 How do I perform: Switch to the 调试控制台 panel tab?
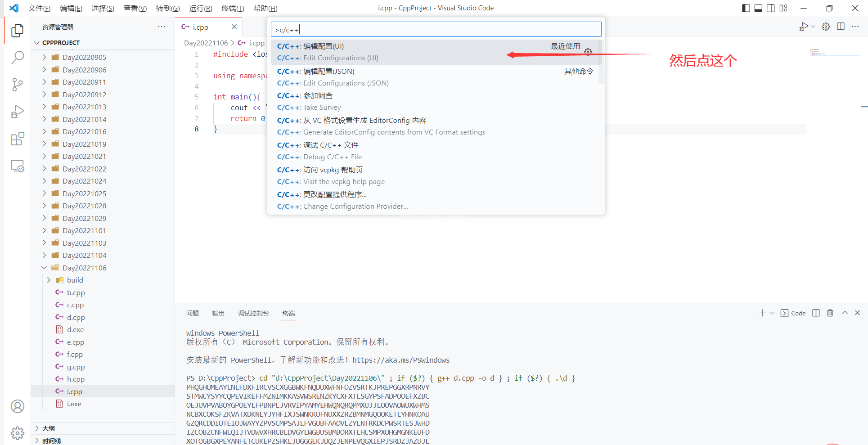pyautogui.click(x=253, y=313)
